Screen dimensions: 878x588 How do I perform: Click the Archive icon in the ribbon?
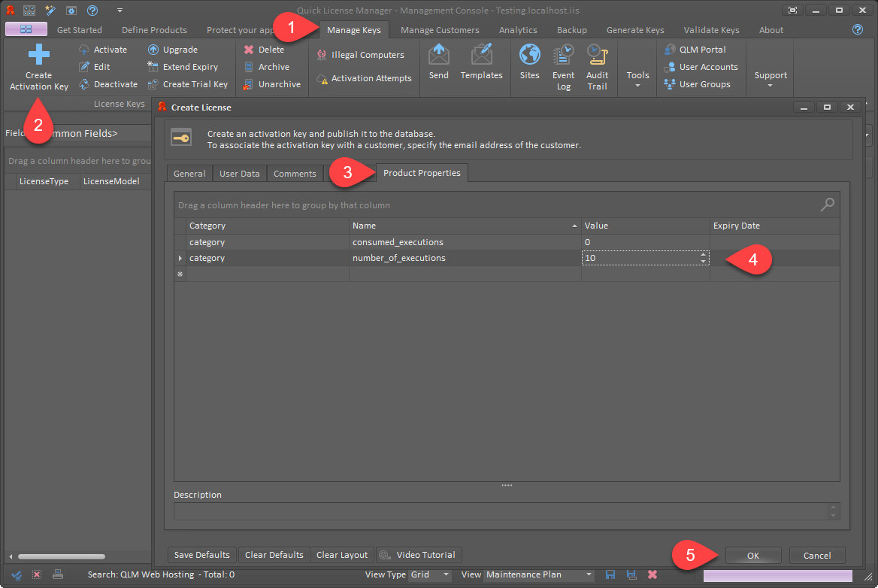tap(249, 67)
